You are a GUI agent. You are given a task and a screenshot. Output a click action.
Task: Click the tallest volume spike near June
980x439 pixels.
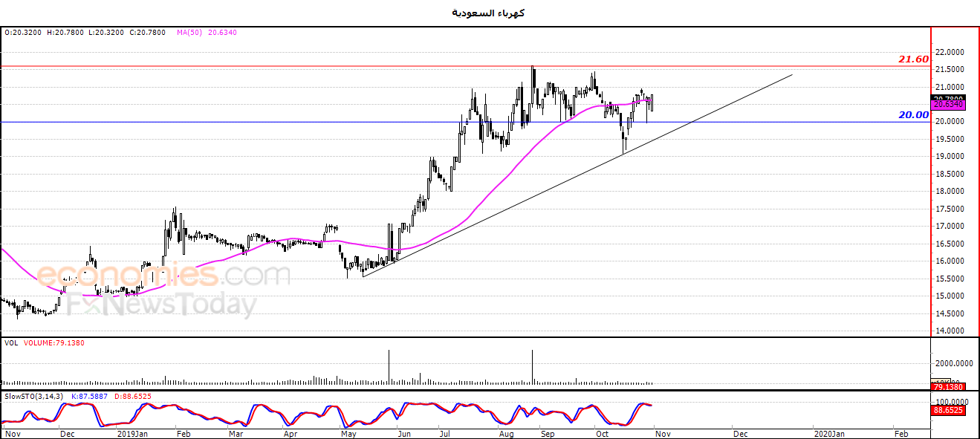[x=389, y=367]
